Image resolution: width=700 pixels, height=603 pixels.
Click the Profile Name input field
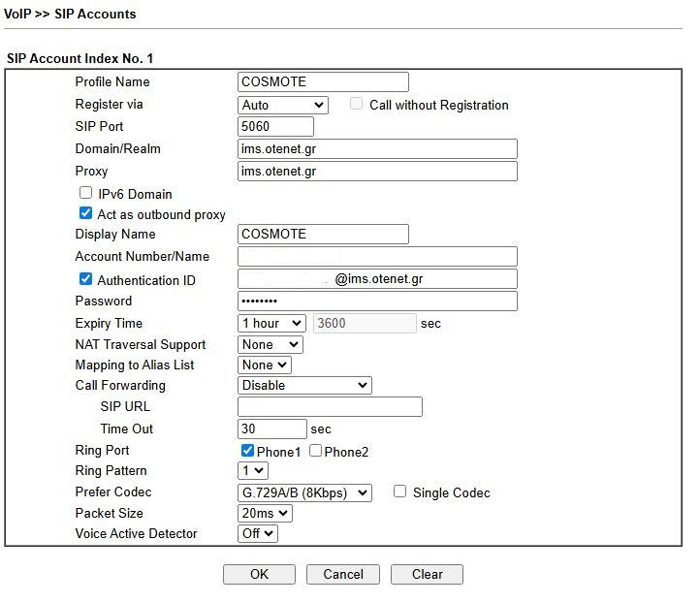coord(323,82)
